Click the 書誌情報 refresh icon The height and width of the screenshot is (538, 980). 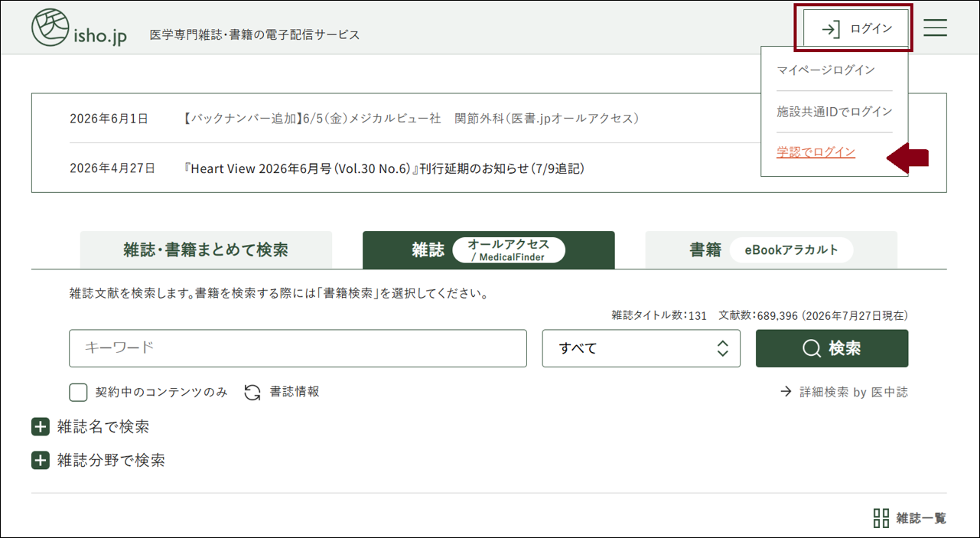coord(252,392)
